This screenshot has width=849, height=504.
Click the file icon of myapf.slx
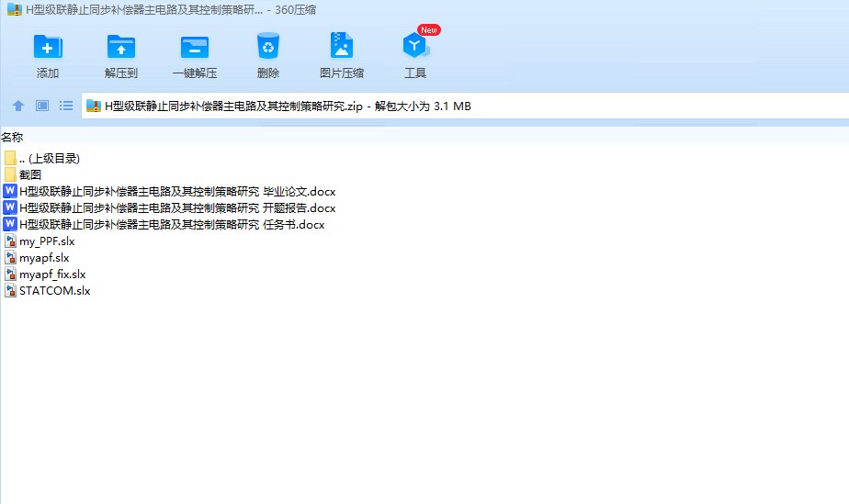click(x=10, y=257)
